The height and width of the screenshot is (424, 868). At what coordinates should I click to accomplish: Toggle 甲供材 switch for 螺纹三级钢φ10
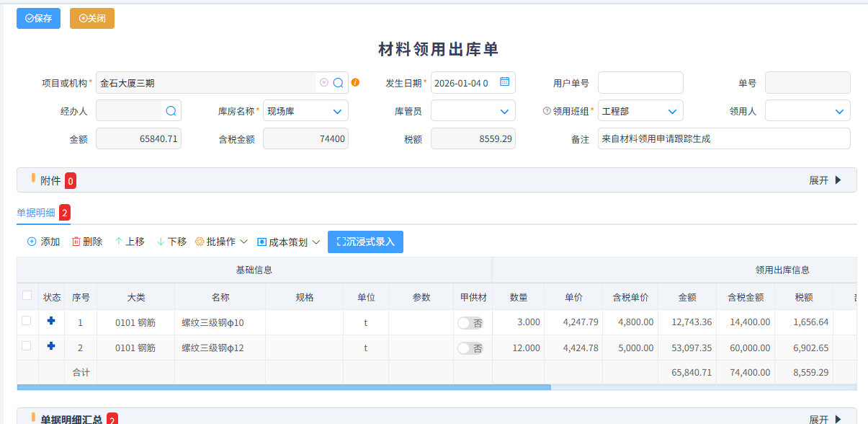[x=471, y=322]
